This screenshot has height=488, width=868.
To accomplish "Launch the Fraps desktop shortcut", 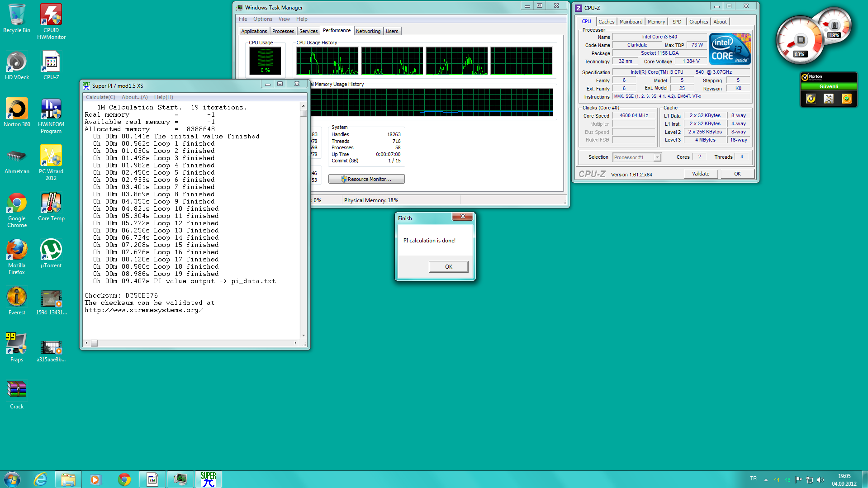I will point(17,347).
